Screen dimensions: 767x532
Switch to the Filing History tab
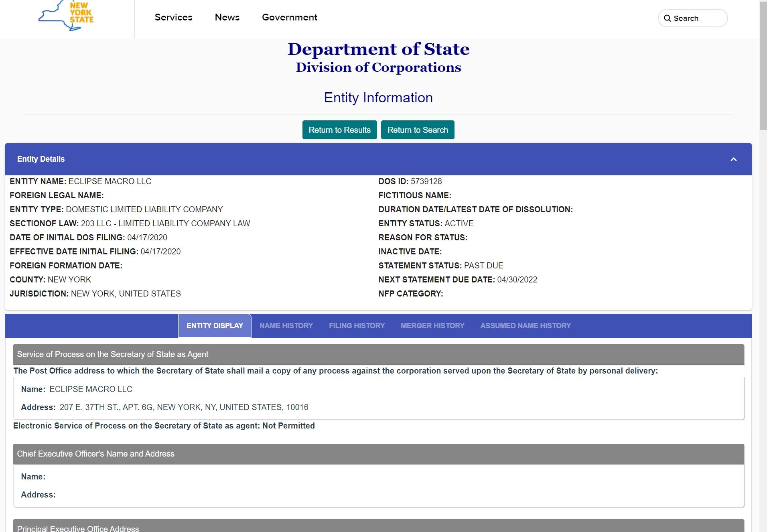click(x=357, y=326)
